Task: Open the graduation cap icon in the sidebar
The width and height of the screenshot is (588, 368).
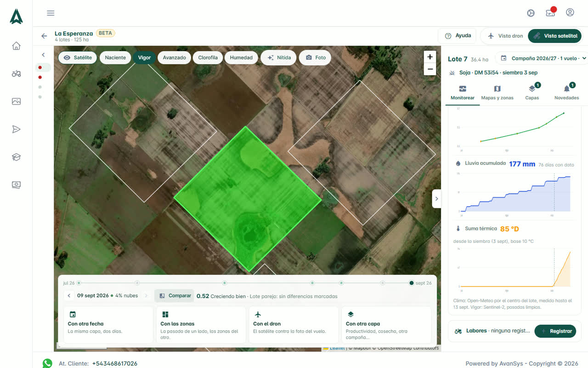Action: click(17, 157)
